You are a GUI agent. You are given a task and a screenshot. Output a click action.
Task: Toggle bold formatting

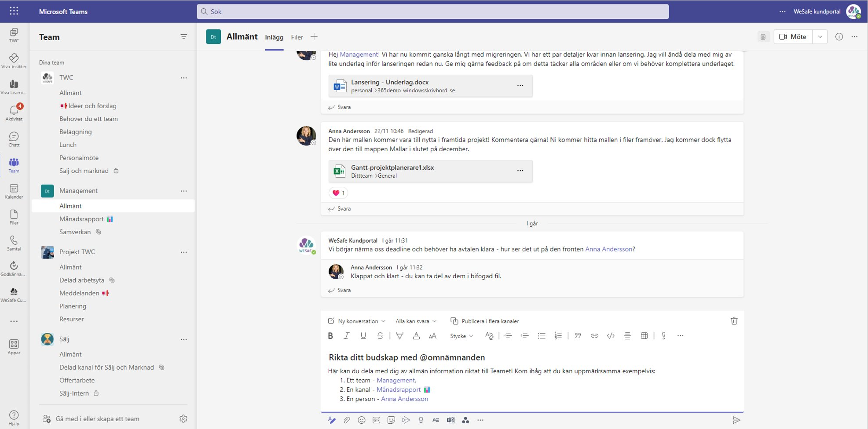(x=330, y=336)
